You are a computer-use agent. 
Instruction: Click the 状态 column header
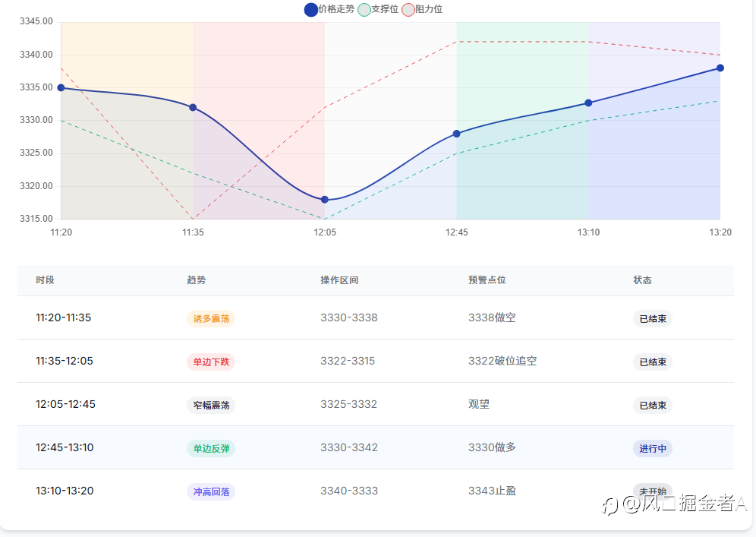coord(642,280)
